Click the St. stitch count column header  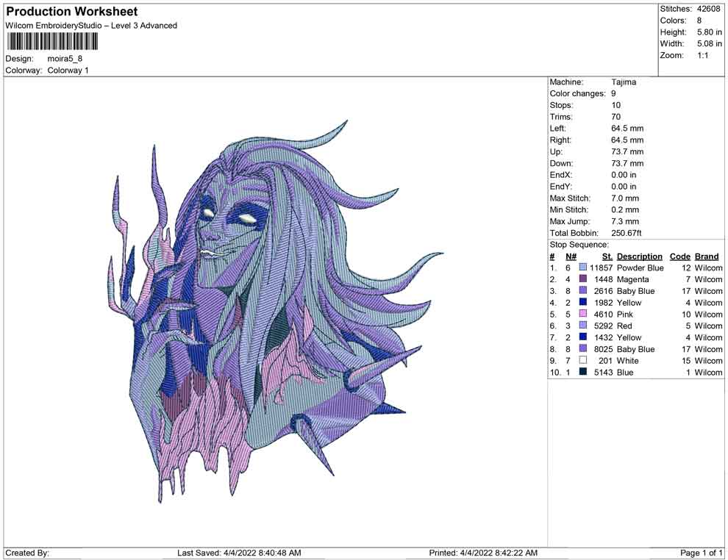pyautogui.click(x=607, y=256)
